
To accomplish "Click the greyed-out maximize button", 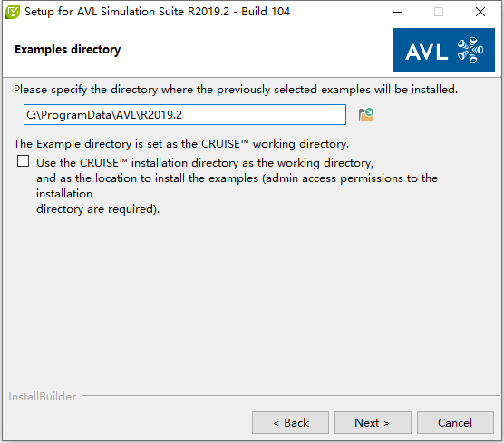I will point(439,12).
